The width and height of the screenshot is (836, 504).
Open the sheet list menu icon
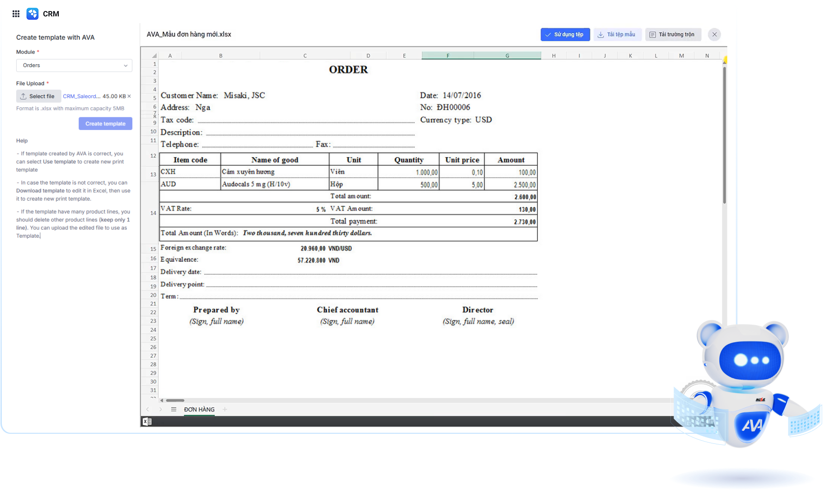[173, 409]
